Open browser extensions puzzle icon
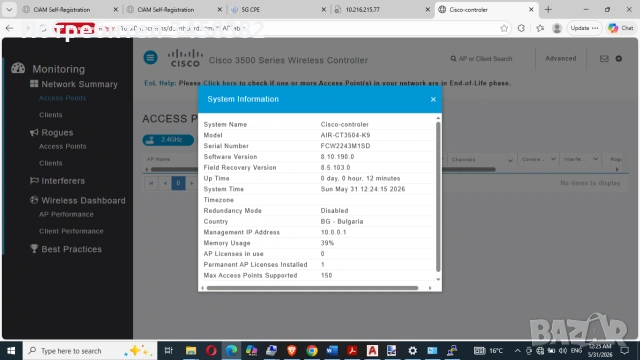Image resolution: width=640 pixels, height=360 pixels. point(521,28)
